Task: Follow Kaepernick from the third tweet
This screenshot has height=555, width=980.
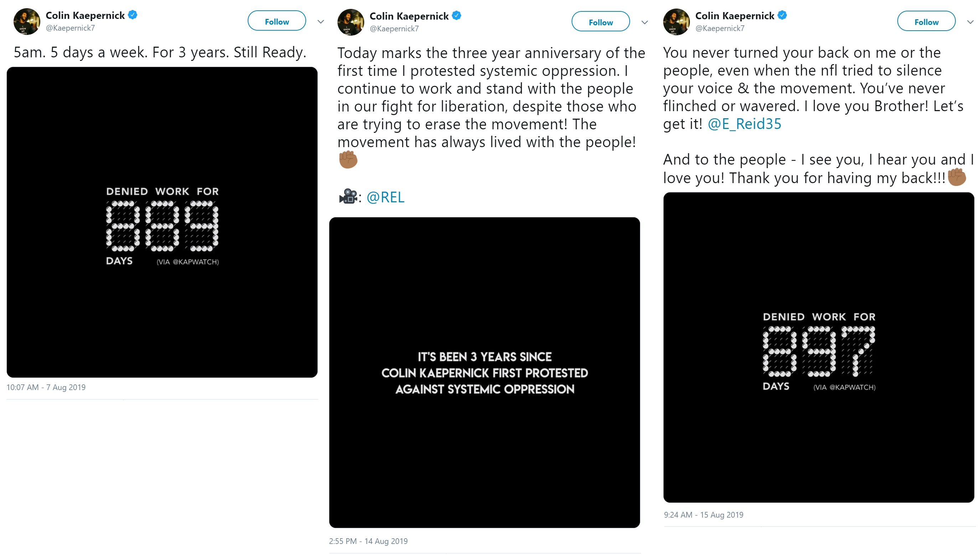Action: click(x=926, y=22)
